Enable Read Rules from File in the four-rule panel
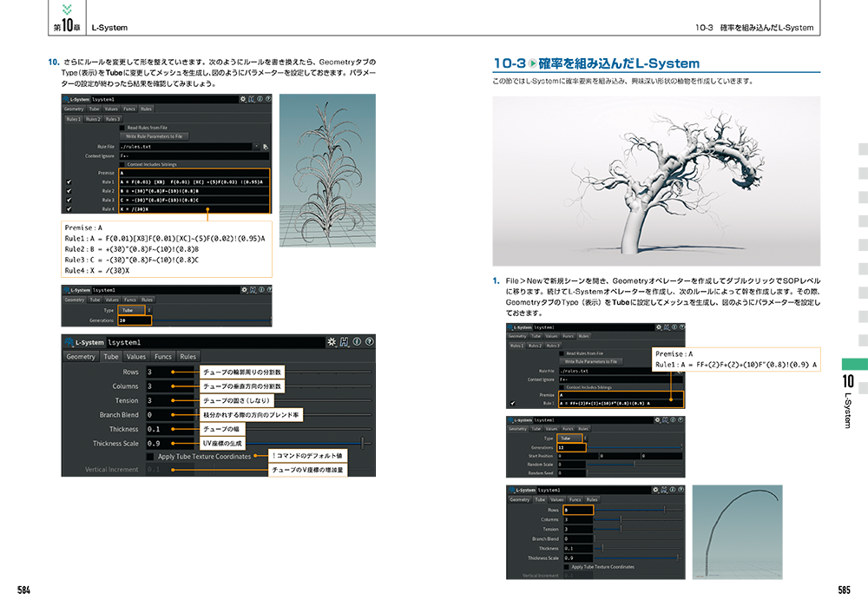 point(122,128)
